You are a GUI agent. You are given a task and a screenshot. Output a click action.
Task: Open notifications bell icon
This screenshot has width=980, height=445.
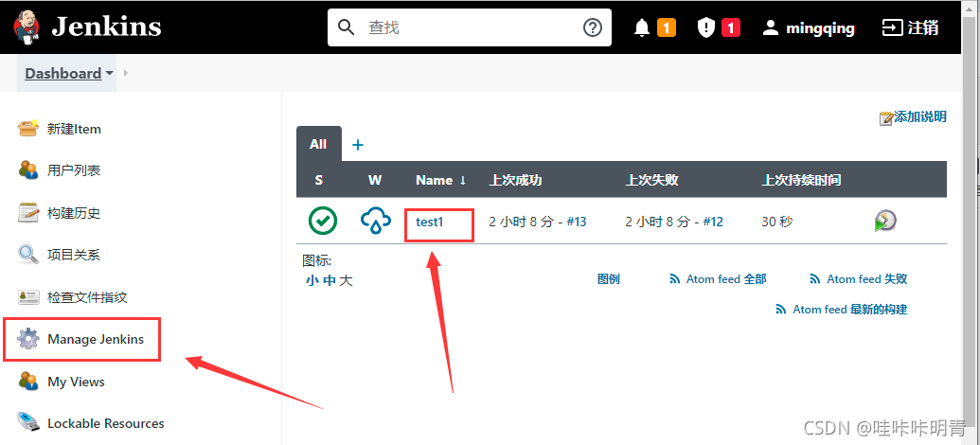(x=642, y=28)
